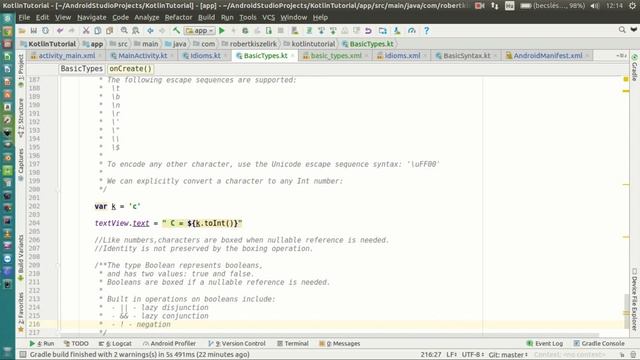This screenshot has width=640, height=360.
Task: Switch to the Idioms.kt tab
Action: (x=205, y=56)
